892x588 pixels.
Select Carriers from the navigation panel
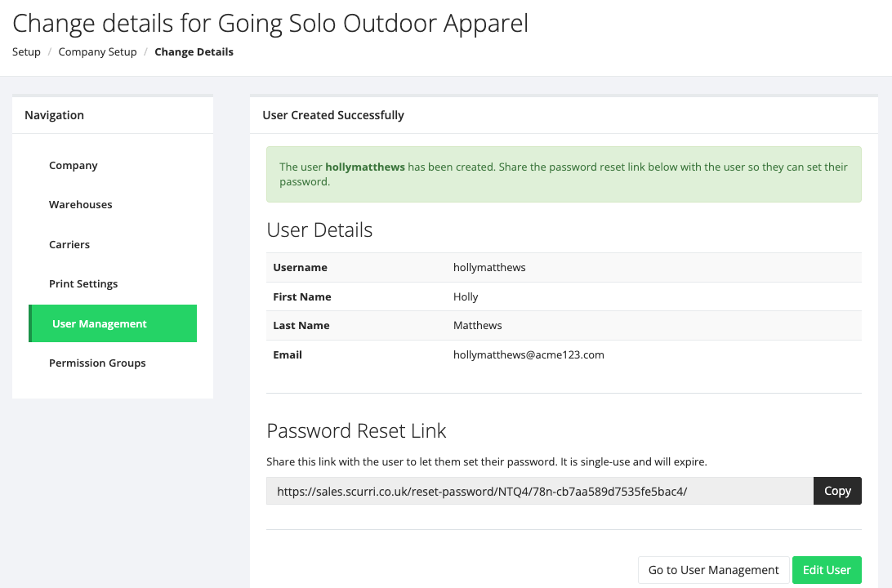point(69,244)
